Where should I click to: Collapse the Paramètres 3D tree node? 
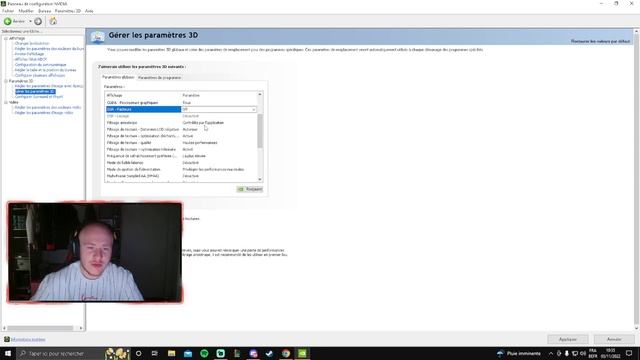(x=6, y=81)
